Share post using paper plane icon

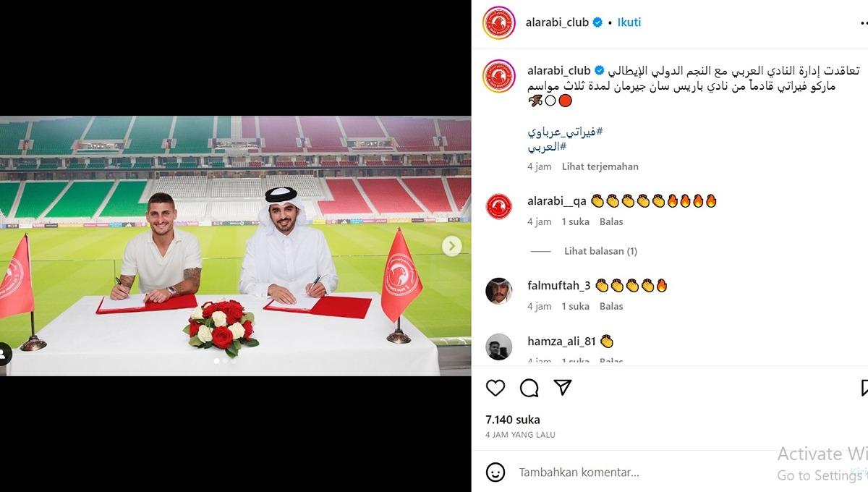coord(563,388)
